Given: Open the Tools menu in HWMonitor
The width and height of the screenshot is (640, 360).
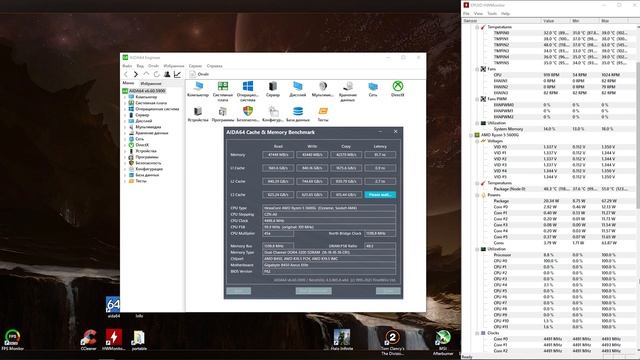Looking at the screenshot, I should pos(492,13).
